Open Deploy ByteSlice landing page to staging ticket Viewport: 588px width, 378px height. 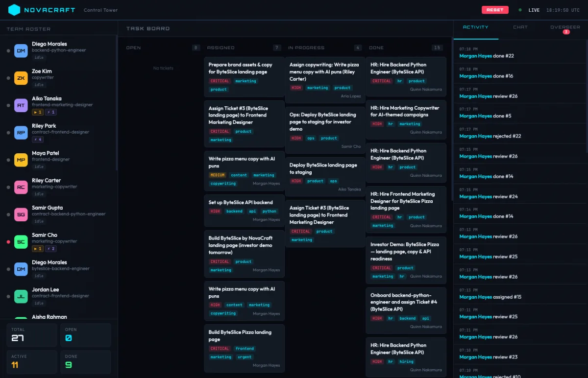tap(325, 176)
